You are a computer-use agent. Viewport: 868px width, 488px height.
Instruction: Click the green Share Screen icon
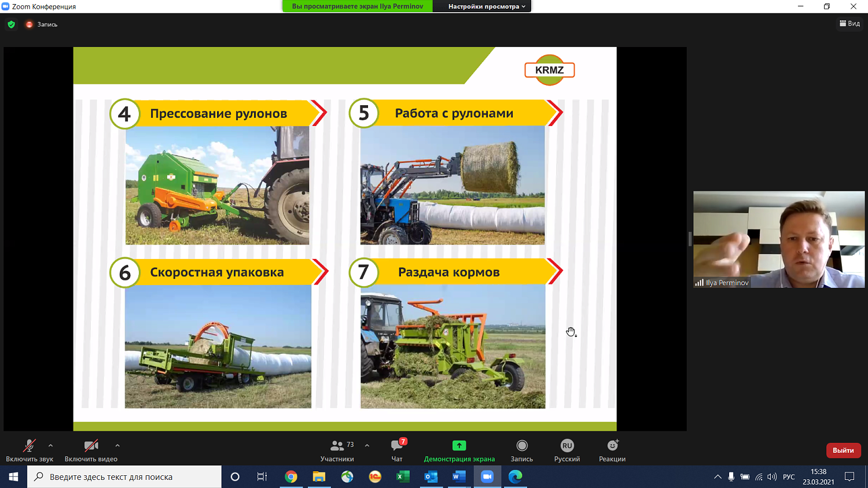pos(459,446)
